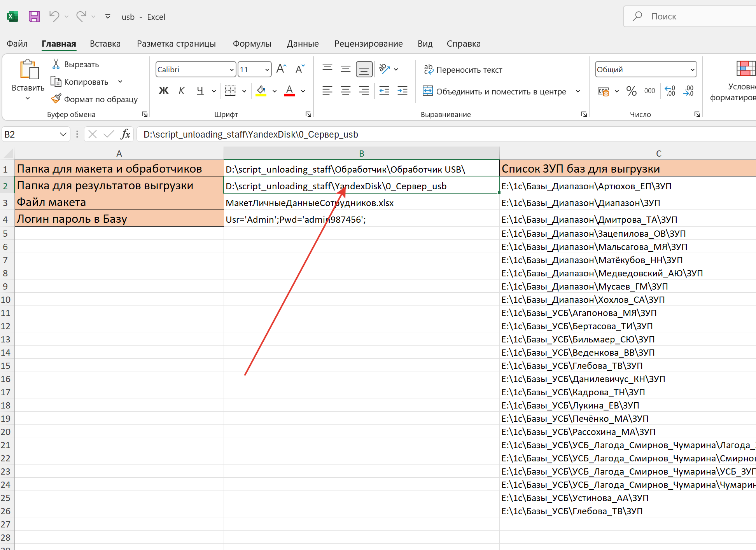Open the Calibri font name dropdown
Image resolution: width=756 pixels, height=550 pixels.
[x=232, y=70]
